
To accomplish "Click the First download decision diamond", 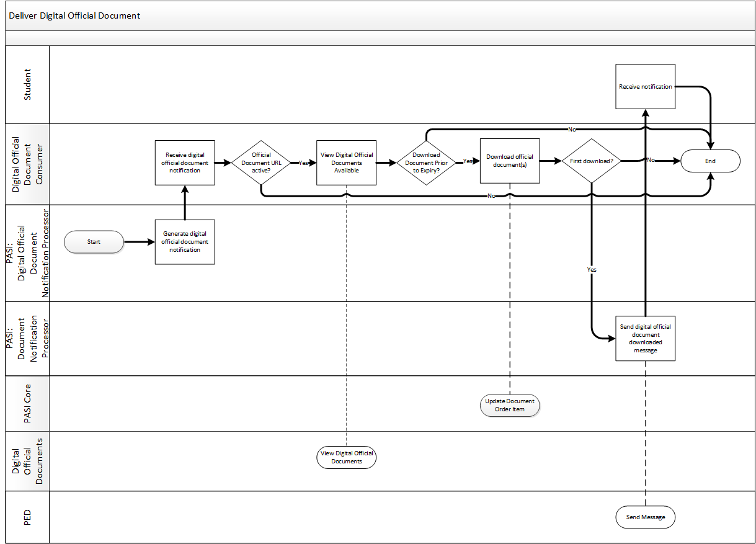I will 591,161.
